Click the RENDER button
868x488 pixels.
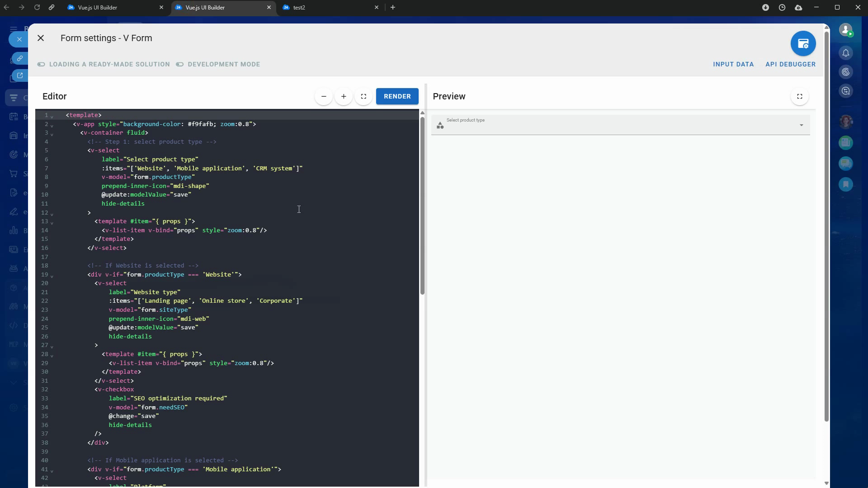point(397,96)
